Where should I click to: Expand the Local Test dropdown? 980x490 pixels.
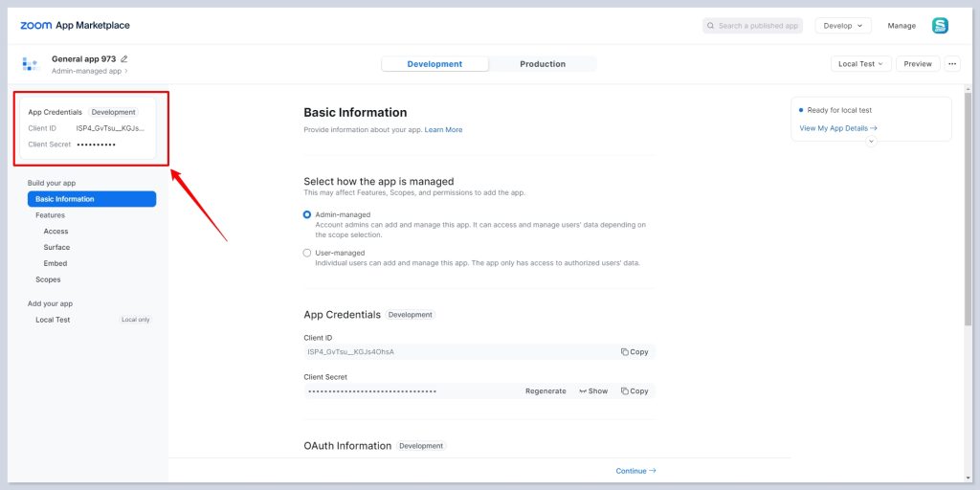click(861, 64)
